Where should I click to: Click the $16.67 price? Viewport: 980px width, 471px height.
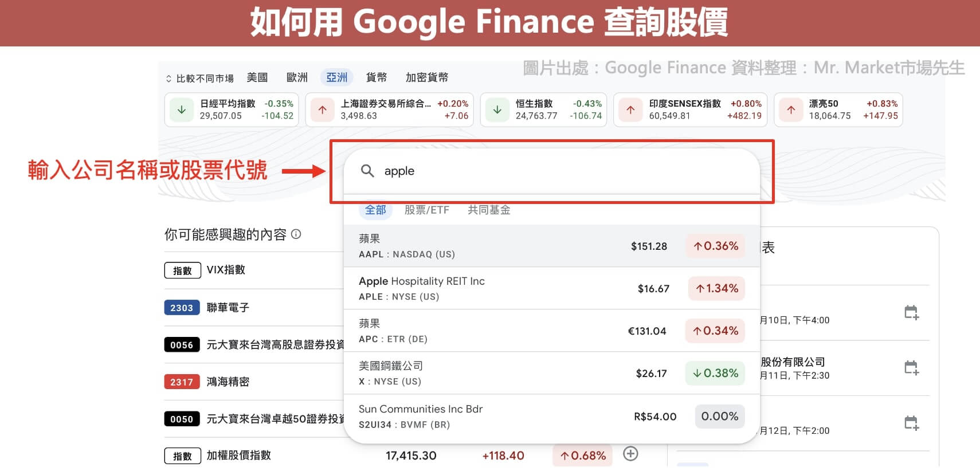tap(653, 289)
